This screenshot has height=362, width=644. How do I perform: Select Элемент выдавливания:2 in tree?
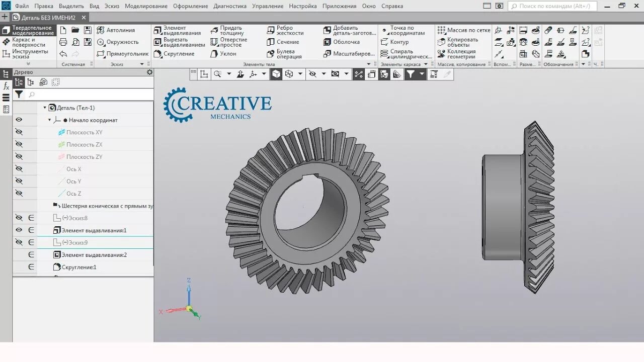click(x=90, y=255)
